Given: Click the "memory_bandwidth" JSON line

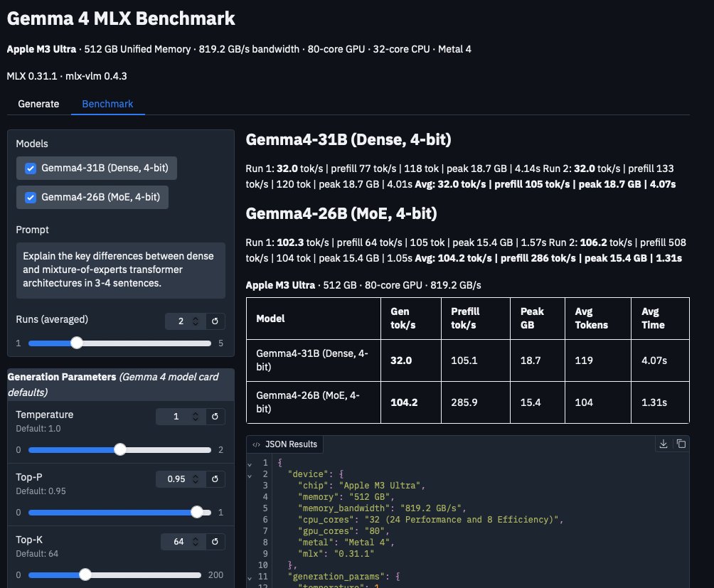Looking at the screenshot, I should pos(382,508).
